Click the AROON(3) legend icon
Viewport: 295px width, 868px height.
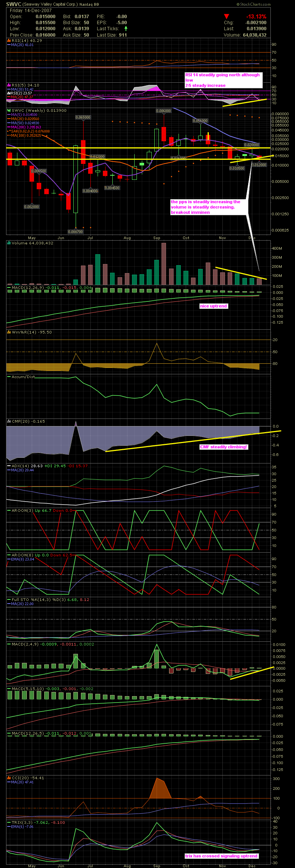coord(9,510)
